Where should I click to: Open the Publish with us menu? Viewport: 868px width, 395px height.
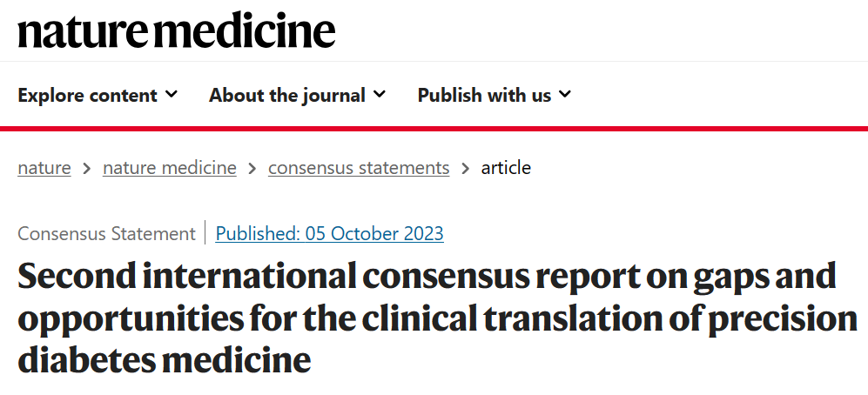(494, 95)
